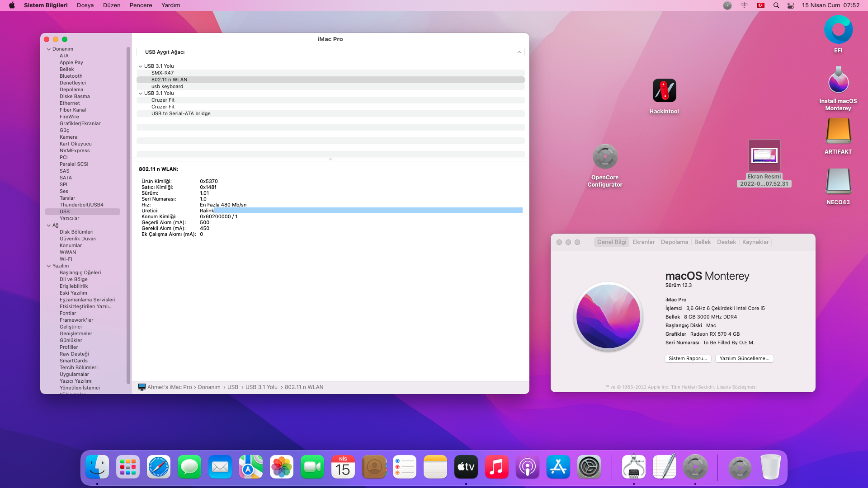
Task: Open Control Center toggle icon
Action: pyautogui.click(x=791, y=5)
